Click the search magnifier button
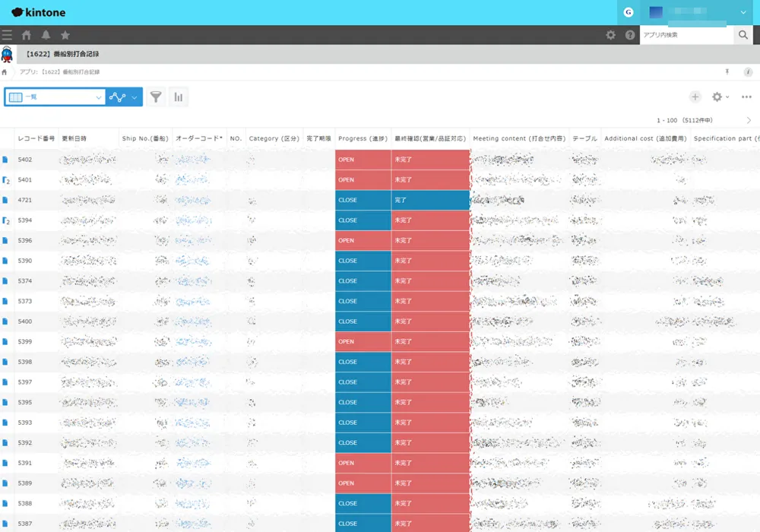 coord(743,35)
